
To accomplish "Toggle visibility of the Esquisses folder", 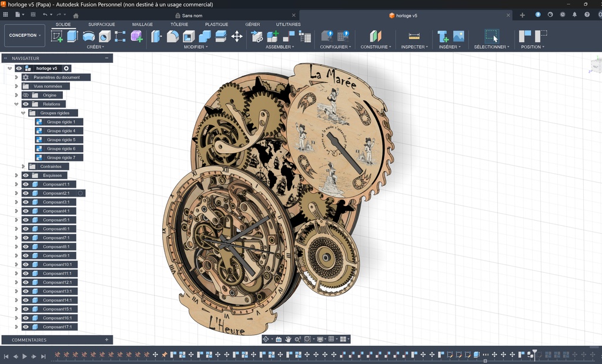I will tap(26, 175).
